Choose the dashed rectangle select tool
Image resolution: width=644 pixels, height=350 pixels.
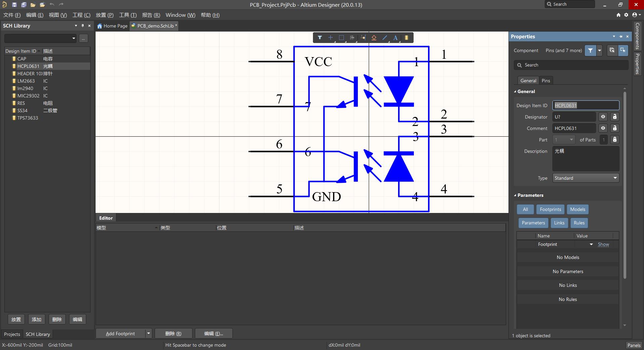click(x=341, y=38)
